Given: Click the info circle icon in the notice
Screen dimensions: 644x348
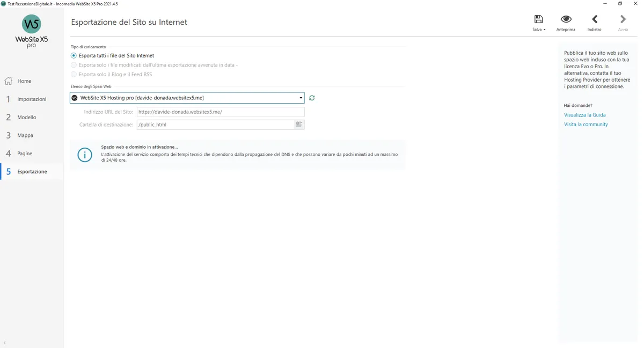Looking at the screenshot, I should tap(85, 155).
